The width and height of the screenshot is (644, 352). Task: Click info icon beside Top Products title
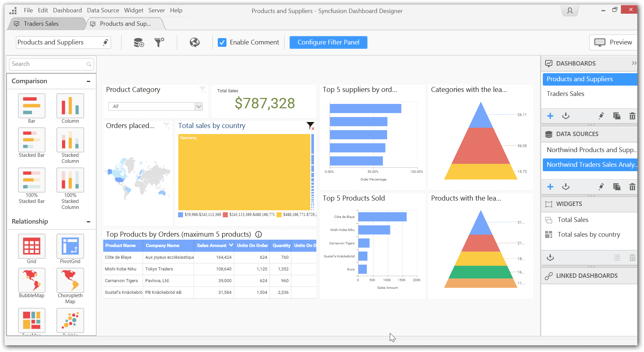[x=259, y=234]
